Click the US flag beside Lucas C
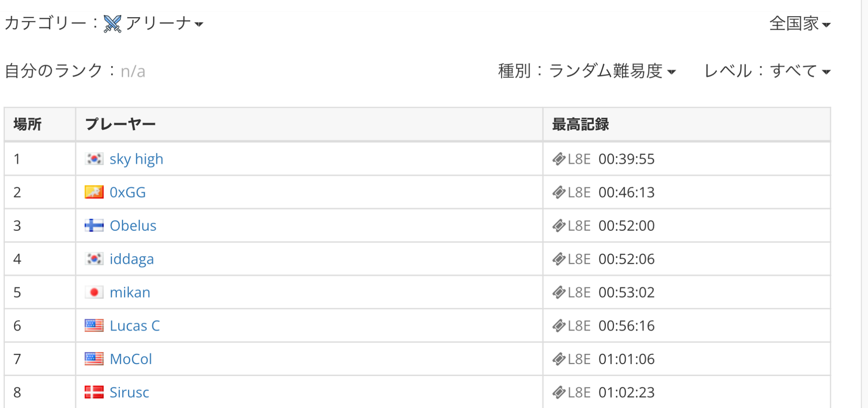Screen dimensions: 868x408 click(x=94, y=325)
